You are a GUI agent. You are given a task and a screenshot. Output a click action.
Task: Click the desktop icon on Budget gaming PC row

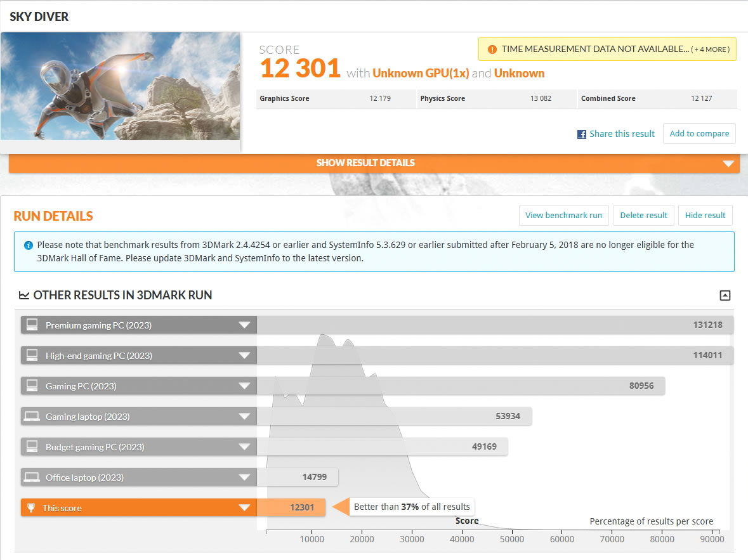pyautogui.click(x=32, y=447)
